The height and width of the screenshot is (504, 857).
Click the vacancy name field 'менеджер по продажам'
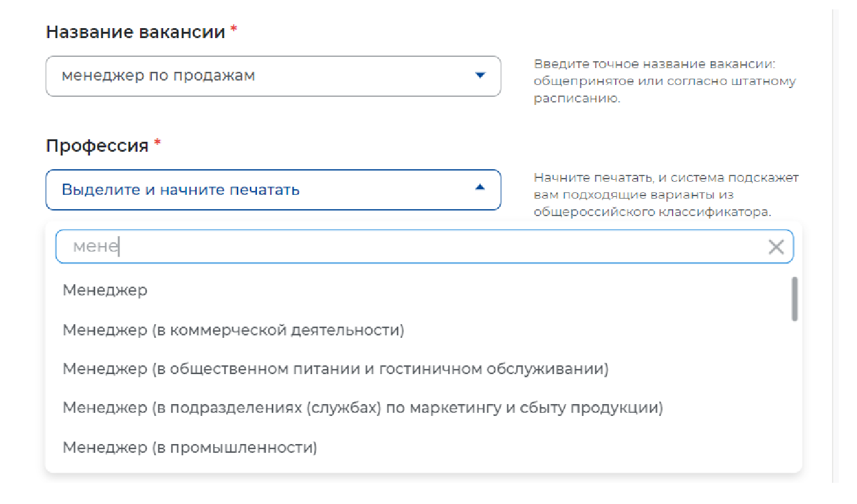tap(273, 76)
